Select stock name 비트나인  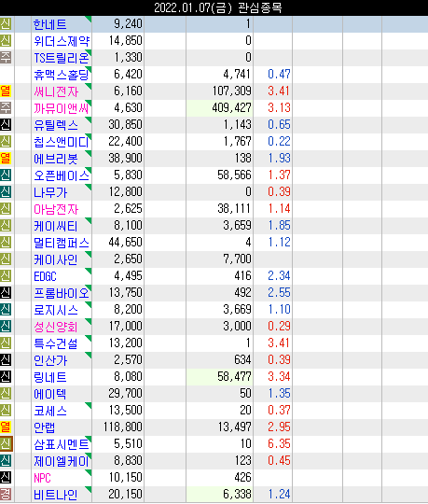coord(56,495)
